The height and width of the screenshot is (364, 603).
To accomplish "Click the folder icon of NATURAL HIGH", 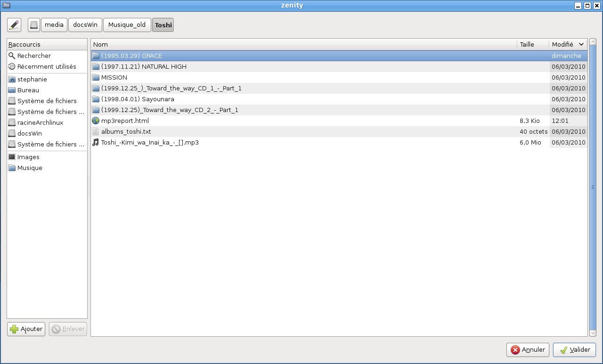I will click(x=96, y=66).
